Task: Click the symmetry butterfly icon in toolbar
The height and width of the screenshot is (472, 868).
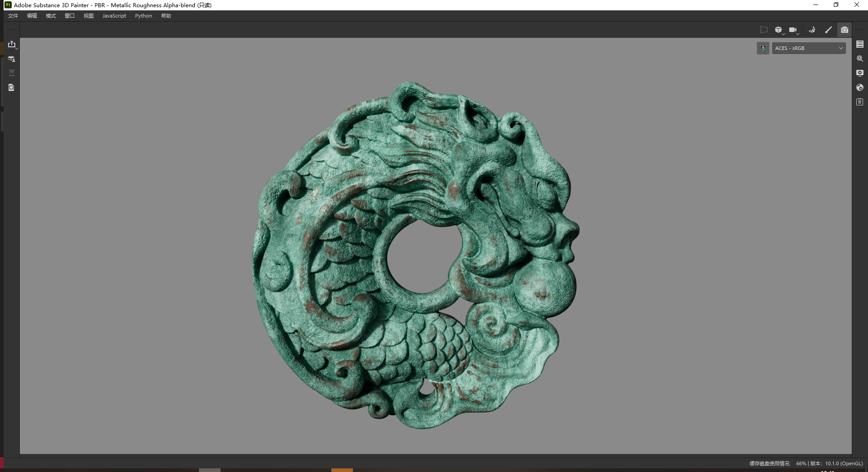Action: 812,30
